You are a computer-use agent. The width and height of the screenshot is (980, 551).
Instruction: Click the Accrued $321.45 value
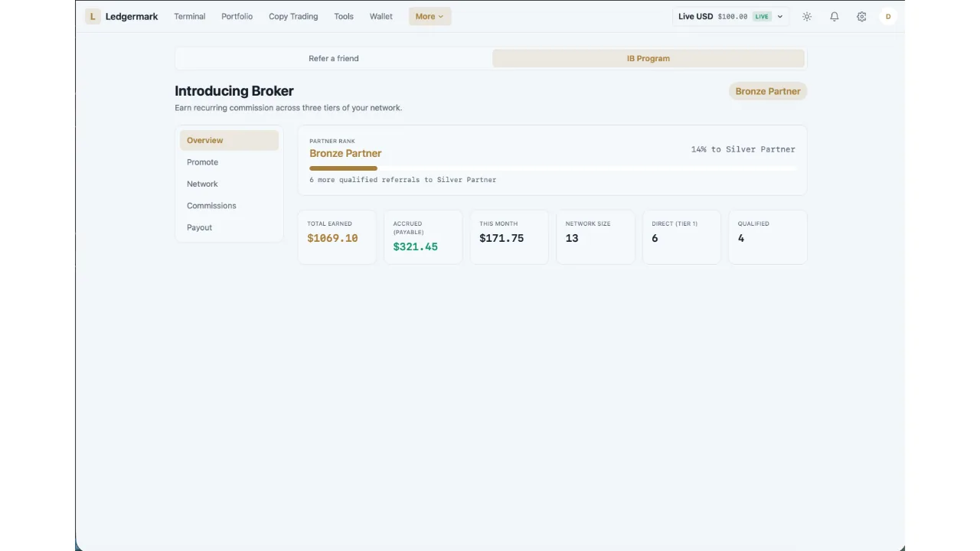(415, 246)
